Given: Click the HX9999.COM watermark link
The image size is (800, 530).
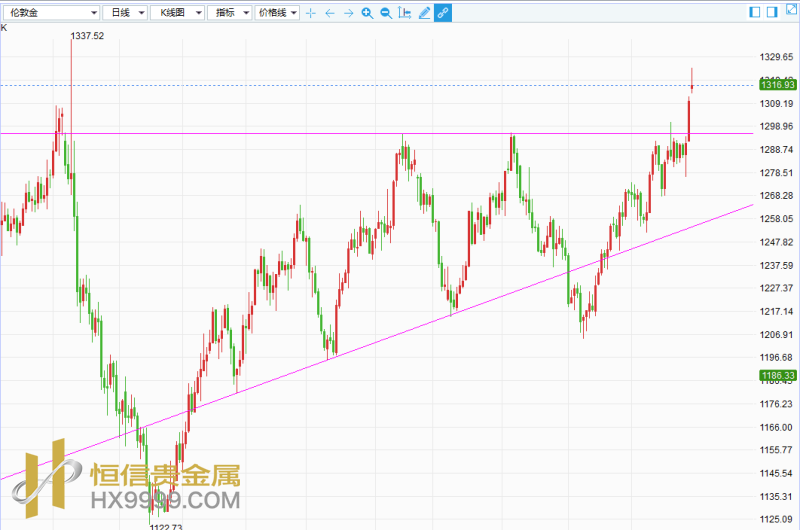Looking at the screenshot, I should [165, 499].
